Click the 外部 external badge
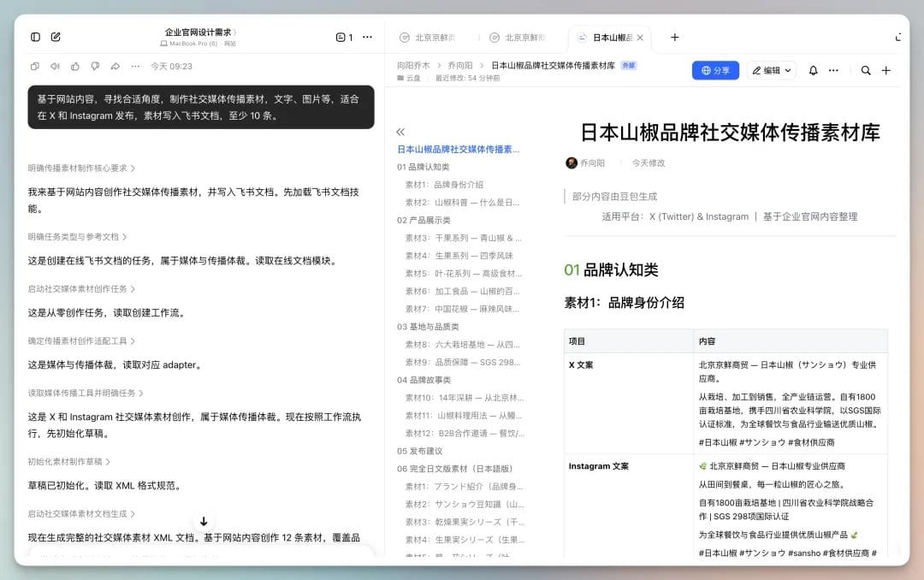 [629, 65]
